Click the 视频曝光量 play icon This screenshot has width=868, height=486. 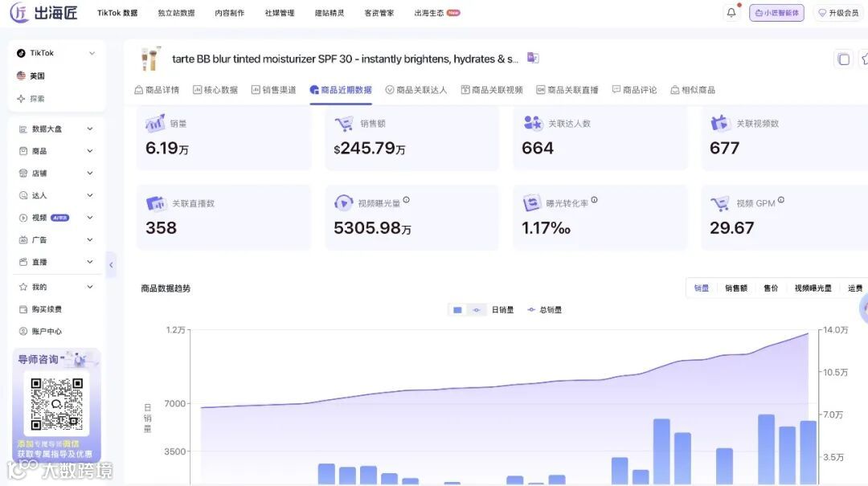point(343,202)
